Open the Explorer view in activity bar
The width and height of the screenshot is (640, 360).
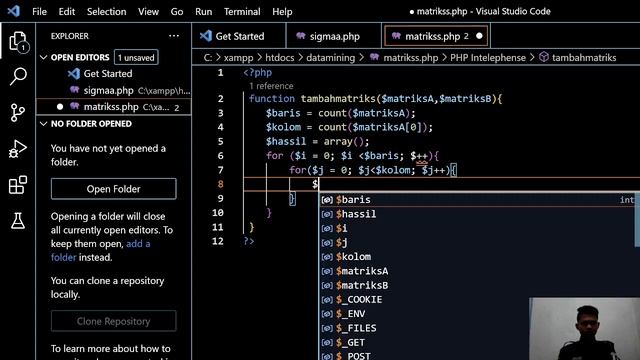(18, 41)
